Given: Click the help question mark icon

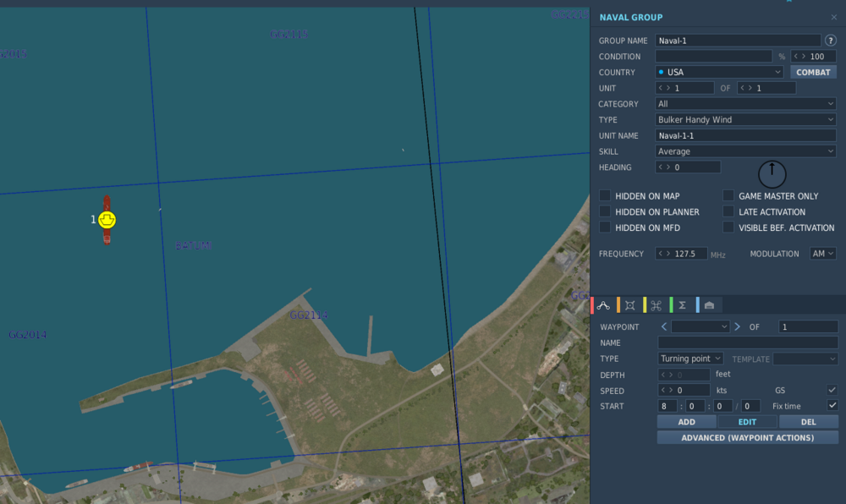Looking at the screenshot, I should [x=831, y=41].
